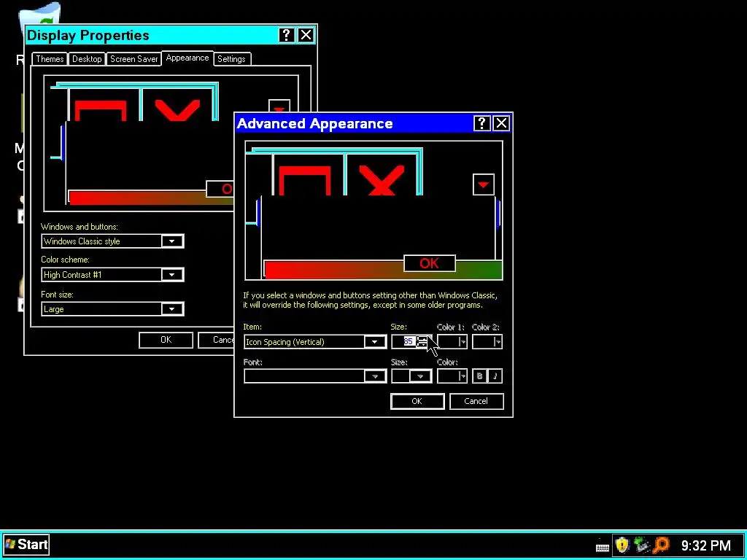The height and width of the screenshot is (560, 747).
Task: Click the green arrow hardware tray icon
Action: [x=642, y=545]
